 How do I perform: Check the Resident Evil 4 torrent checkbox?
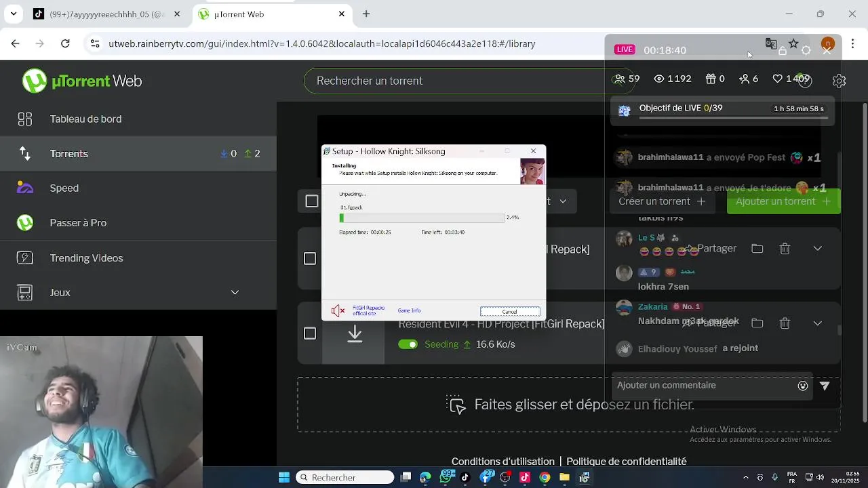pos(310,333)
